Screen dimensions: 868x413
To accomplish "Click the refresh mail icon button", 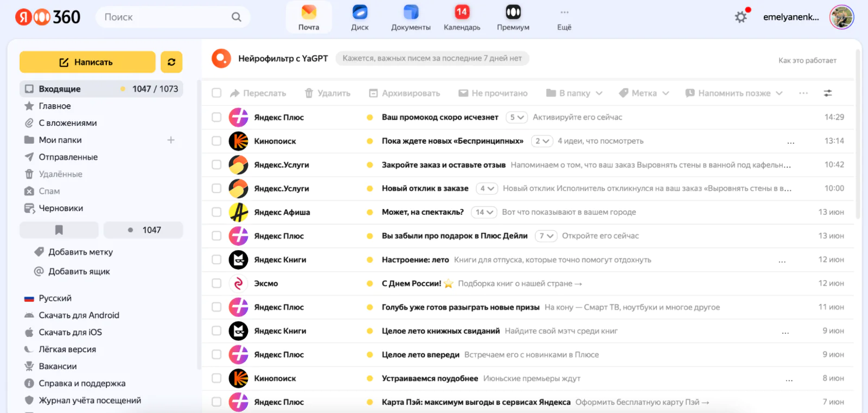I will 171,62.
